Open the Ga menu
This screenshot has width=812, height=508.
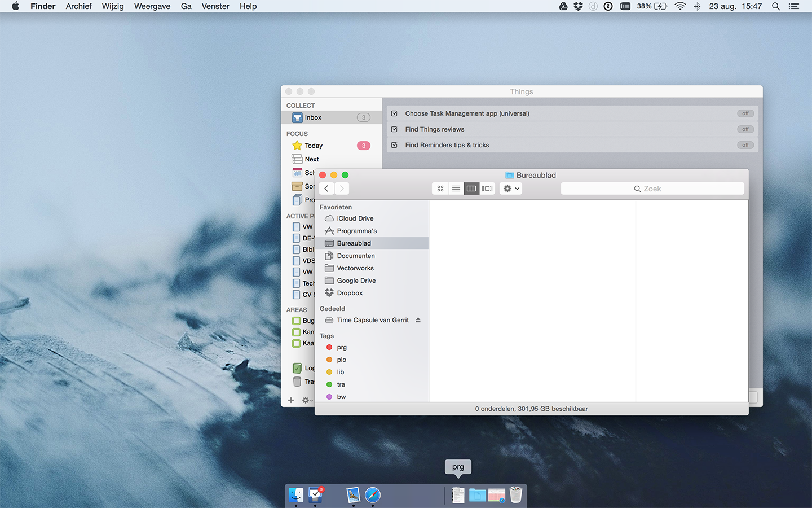[x=186, y=6]
